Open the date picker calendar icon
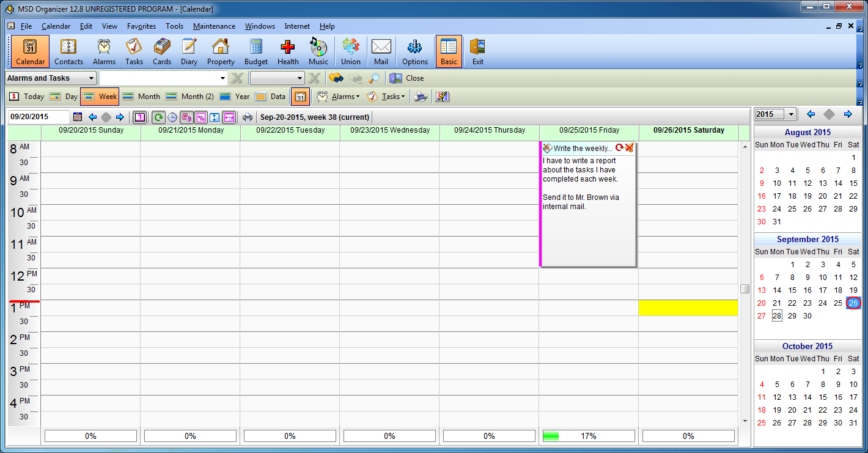Image resolution: width=868 pixels, height=453 pixels. pyautogui.click(x=78, y=117)
